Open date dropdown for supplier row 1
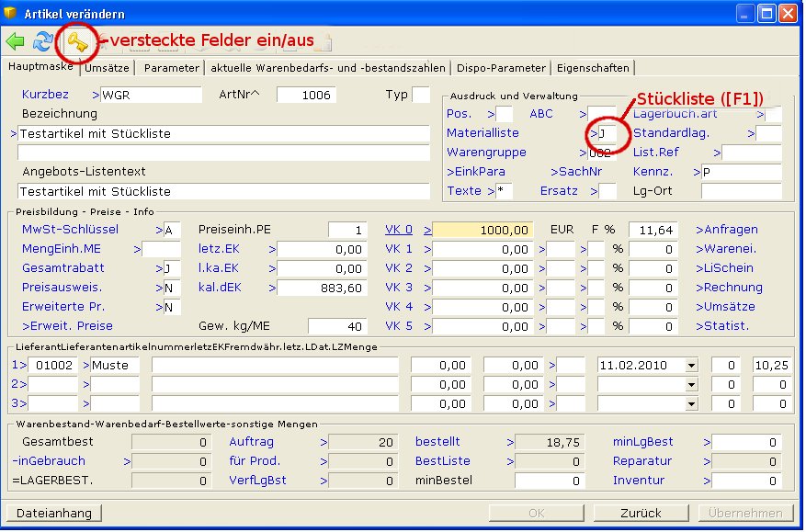This screenshot has width=806, height=532. click(x=691, y=365)
